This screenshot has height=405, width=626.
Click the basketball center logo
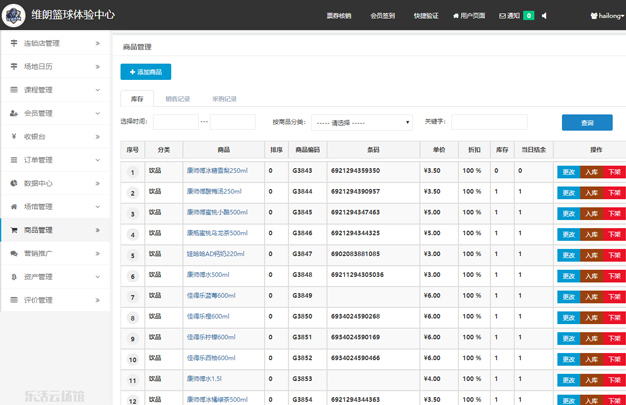pos(14,16)
